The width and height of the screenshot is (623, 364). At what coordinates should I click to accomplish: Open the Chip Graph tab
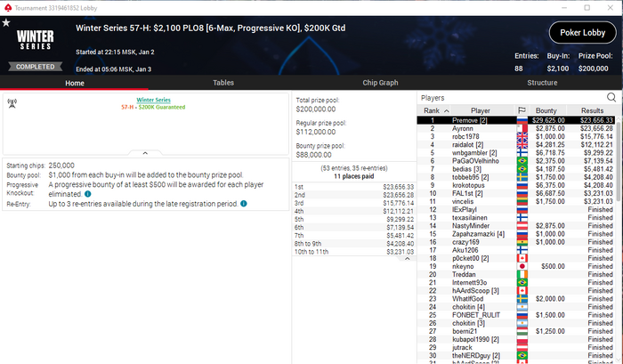tap(380, 83)
